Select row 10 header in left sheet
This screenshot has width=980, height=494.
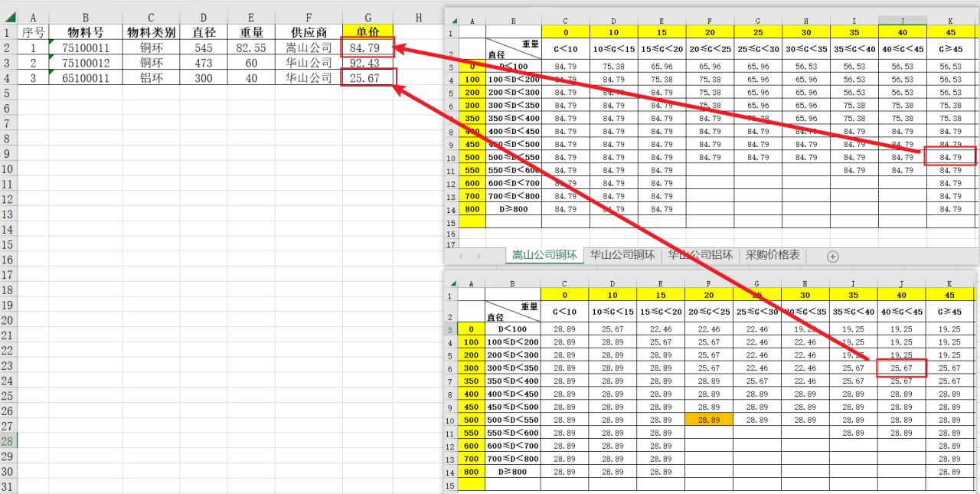(8, 168)
